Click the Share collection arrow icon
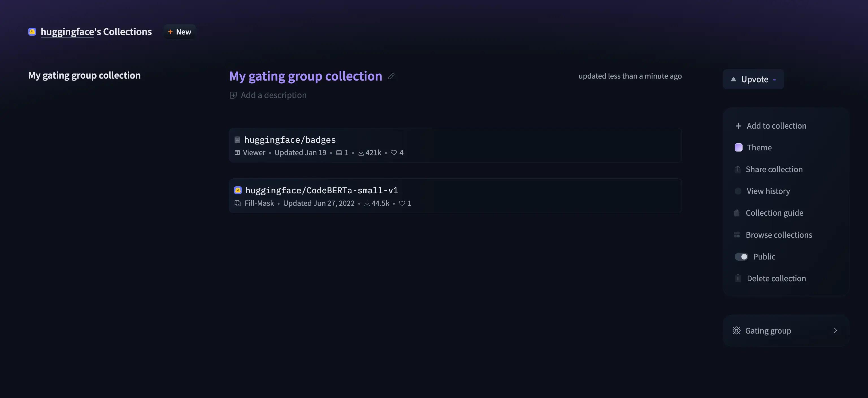Image resolution: width=868 pixels, height=398 pixels. pos(737,169)
